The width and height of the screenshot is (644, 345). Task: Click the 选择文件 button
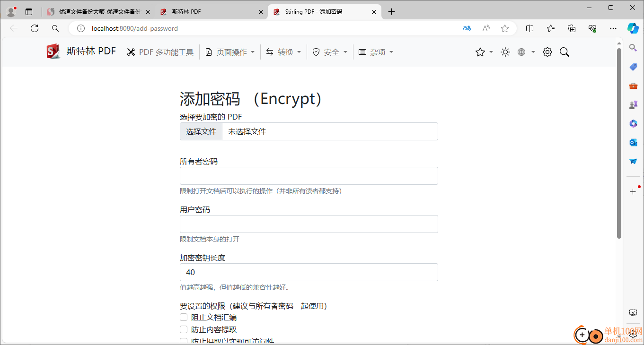(x=201, y=131)
